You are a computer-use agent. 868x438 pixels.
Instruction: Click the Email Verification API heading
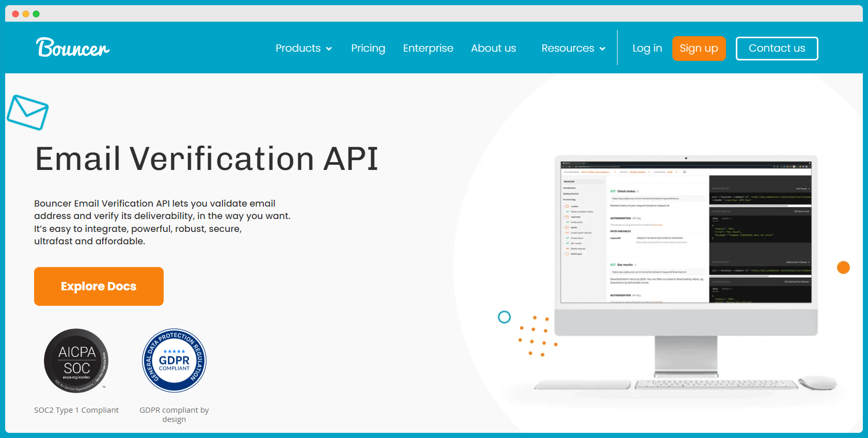pos(207,158)
